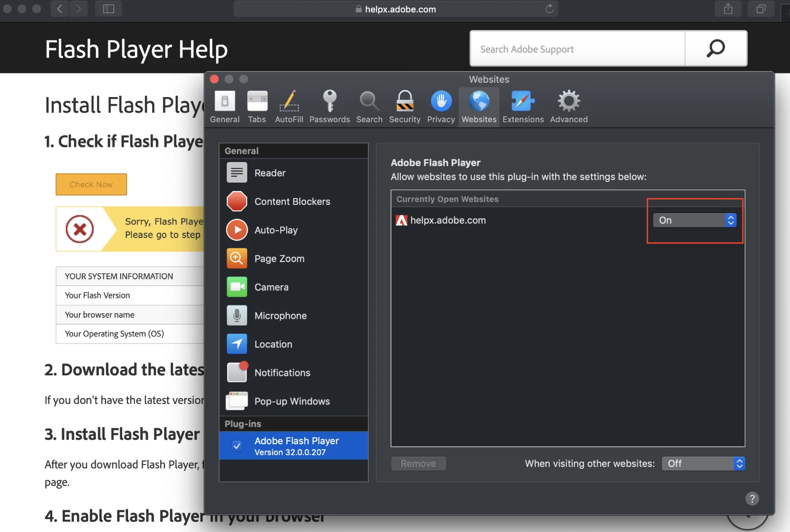Select the Websites preferences tab

pos(479,107)
